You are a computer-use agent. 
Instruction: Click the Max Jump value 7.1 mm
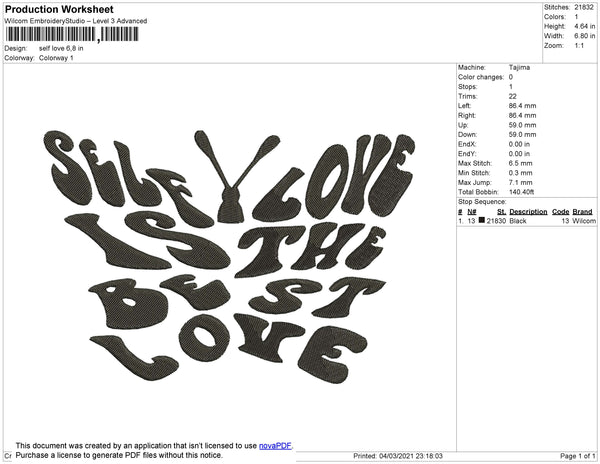520,182
